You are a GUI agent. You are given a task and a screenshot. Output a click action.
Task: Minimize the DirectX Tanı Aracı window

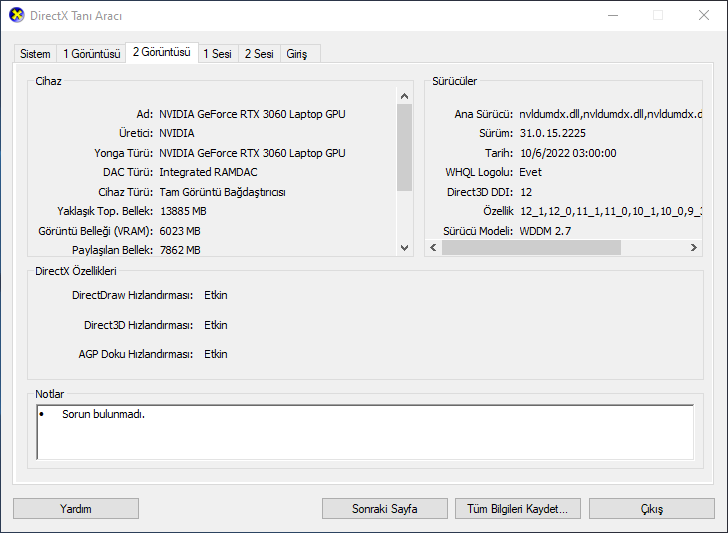[613, 15]
